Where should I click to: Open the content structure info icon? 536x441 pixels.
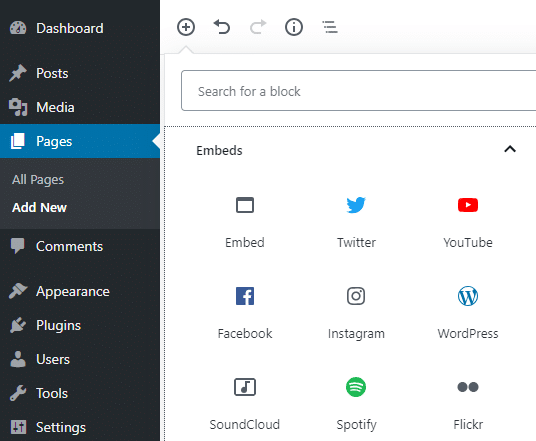294,27
